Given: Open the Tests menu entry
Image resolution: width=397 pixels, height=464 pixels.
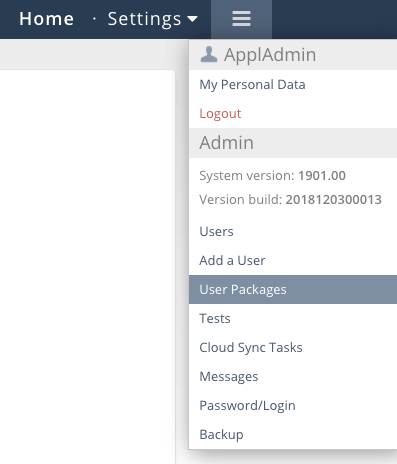Looking at the screenshot, I should click(x=215, y=318).
